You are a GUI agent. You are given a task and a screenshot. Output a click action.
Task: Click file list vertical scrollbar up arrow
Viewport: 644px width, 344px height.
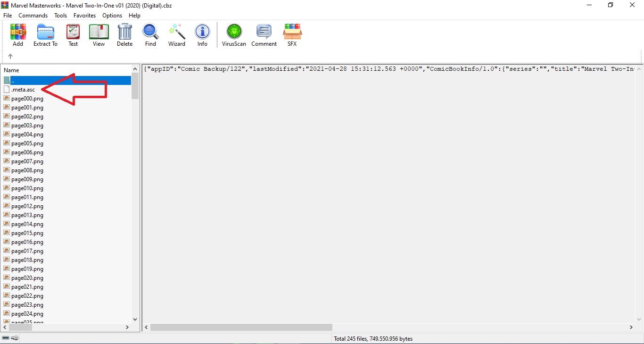tap(135, 70)
